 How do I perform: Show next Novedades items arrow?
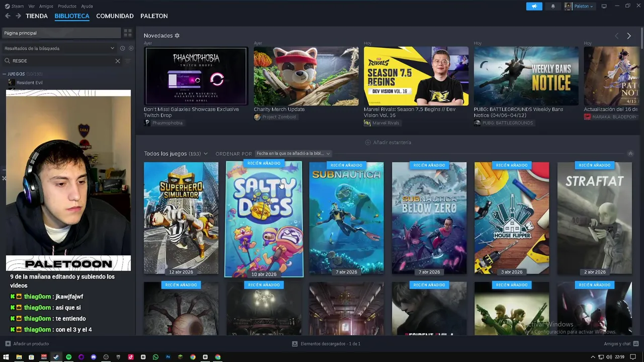point(629,36)
